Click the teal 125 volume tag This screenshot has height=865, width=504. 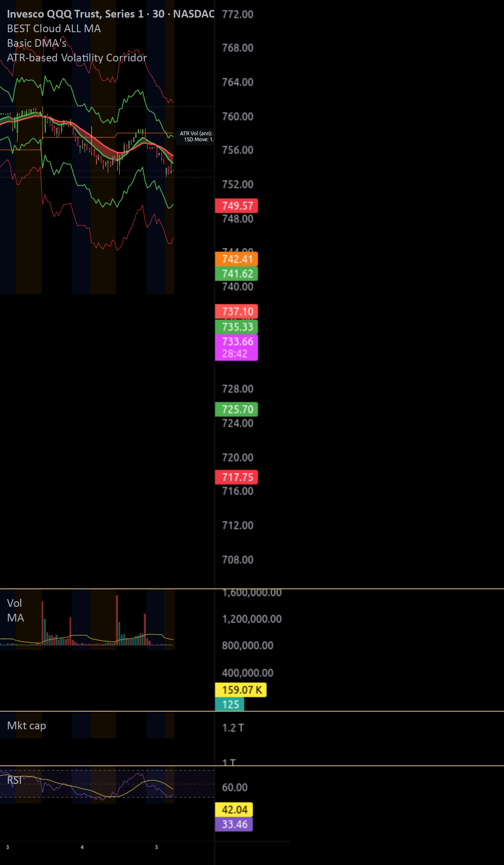[230, 704]
